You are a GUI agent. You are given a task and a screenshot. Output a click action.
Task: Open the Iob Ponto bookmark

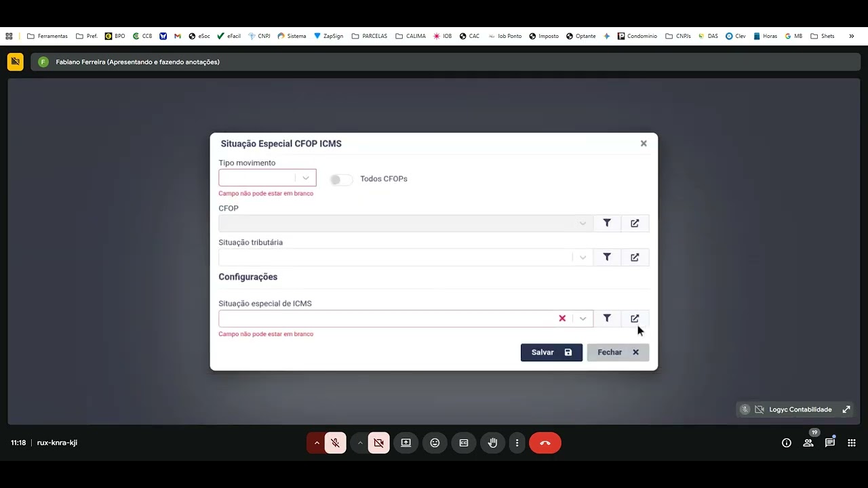point(505,36)
